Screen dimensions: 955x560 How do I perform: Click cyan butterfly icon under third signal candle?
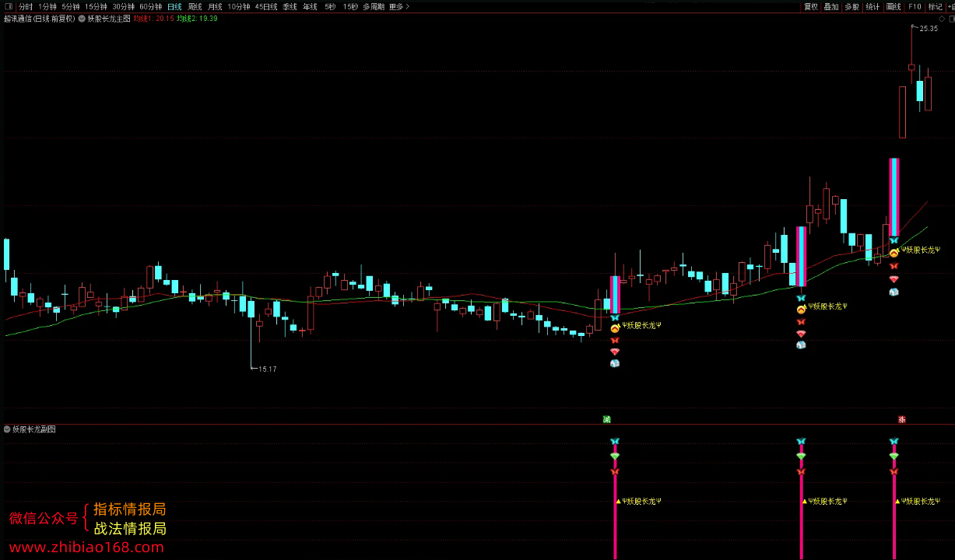[x=894, y=241]
